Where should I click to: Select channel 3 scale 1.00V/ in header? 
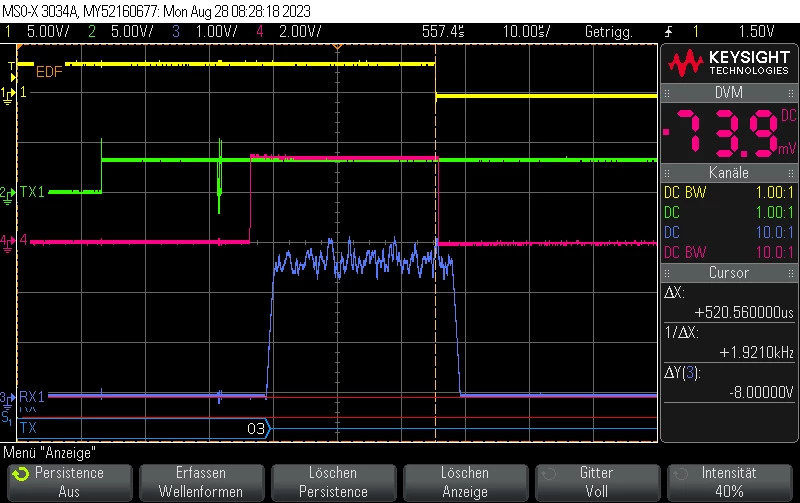(216, 32)
